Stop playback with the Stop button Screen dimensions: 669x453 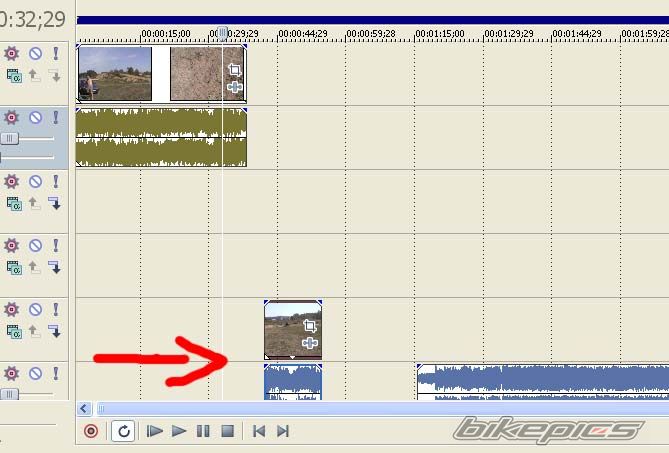pos(227,431)
